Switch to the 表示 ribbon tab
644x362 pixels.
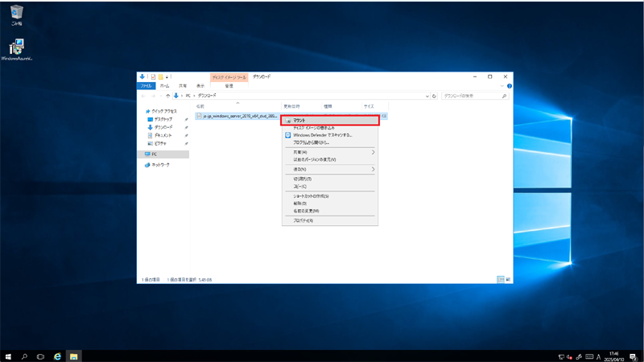(200, 85)
